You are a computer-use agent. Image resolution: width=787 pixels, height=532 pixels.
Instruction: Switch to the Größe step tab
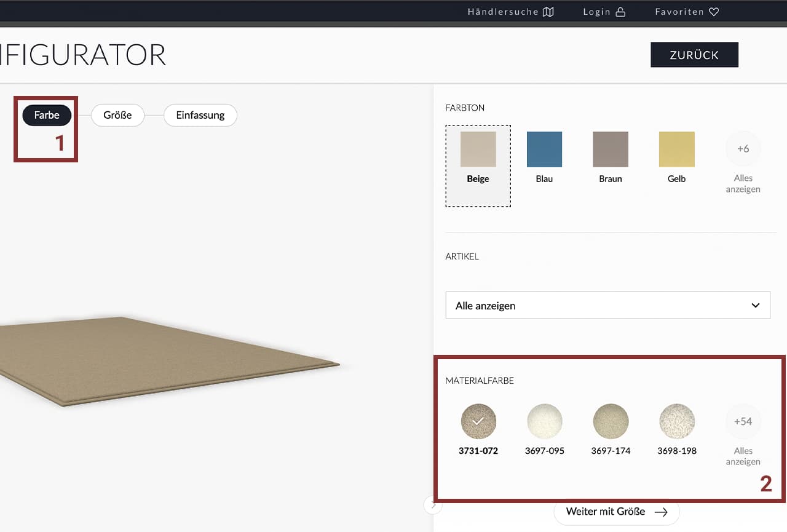click(117, 115)
